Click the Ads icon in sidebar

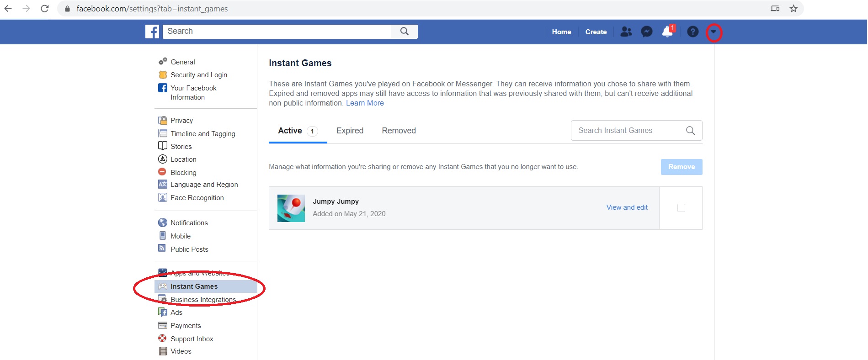click(x=163, y=312)
